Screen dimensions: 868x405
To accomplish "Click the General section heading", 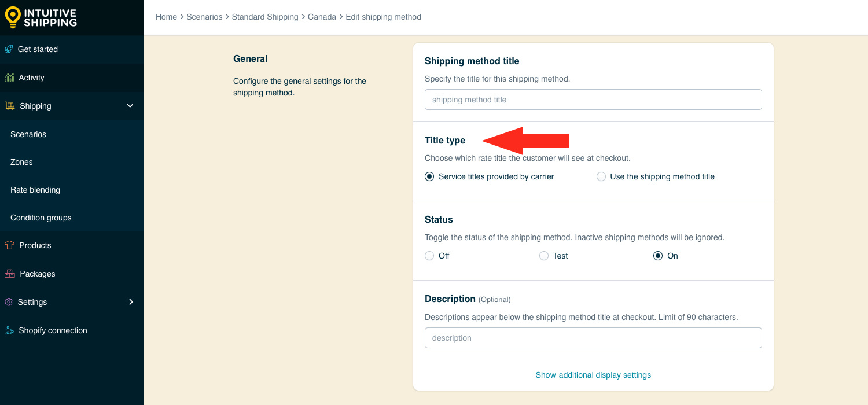I will 250,58.
